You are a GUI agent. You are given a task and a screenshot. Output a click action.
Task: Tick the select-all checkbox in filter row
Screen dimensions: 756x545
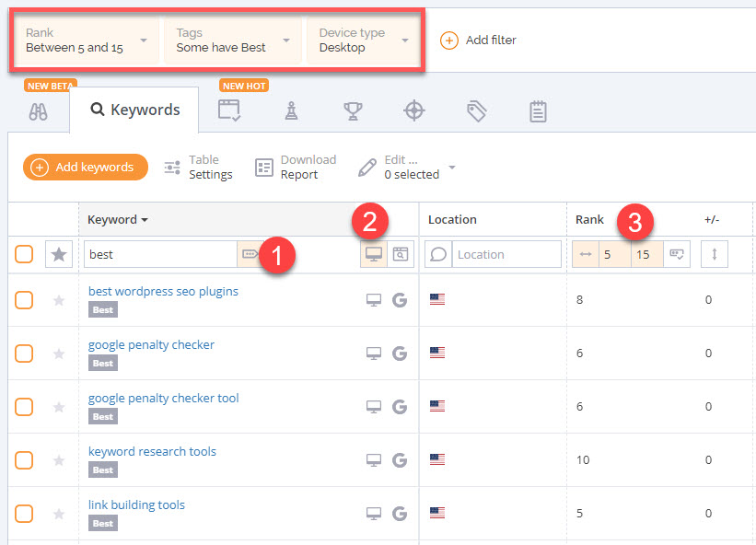[24, 254]
